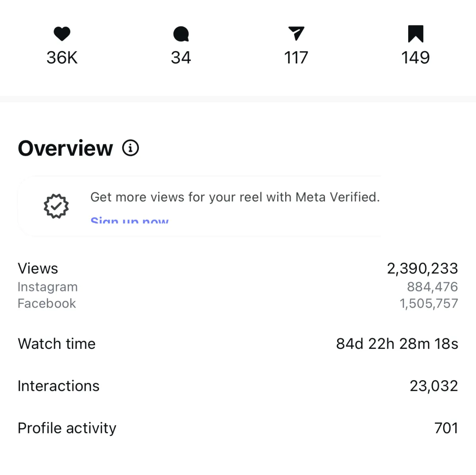Click the total views number 2,390,233
476x475 pixels.
(x=422, y=268)
